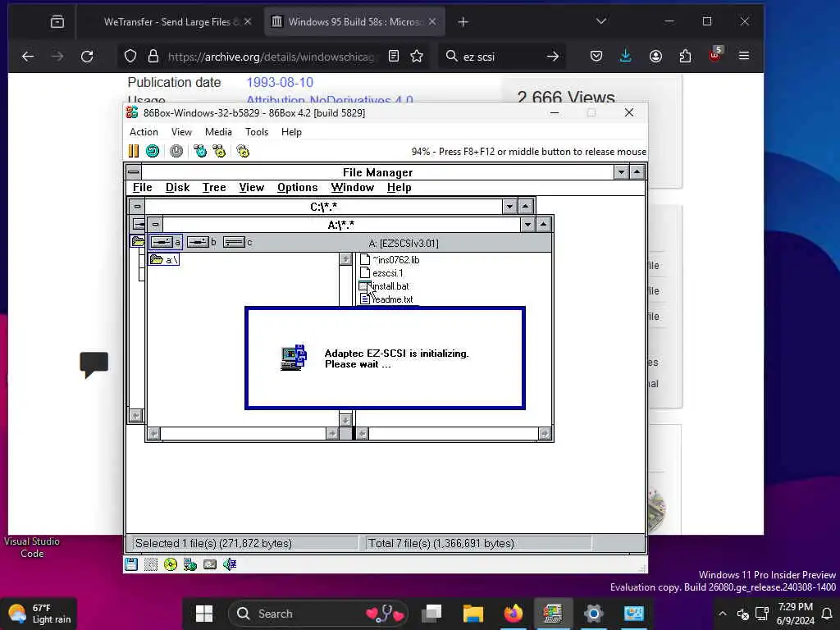
Task: Select the readme.txt file
Action: click(x=387, y=299)
